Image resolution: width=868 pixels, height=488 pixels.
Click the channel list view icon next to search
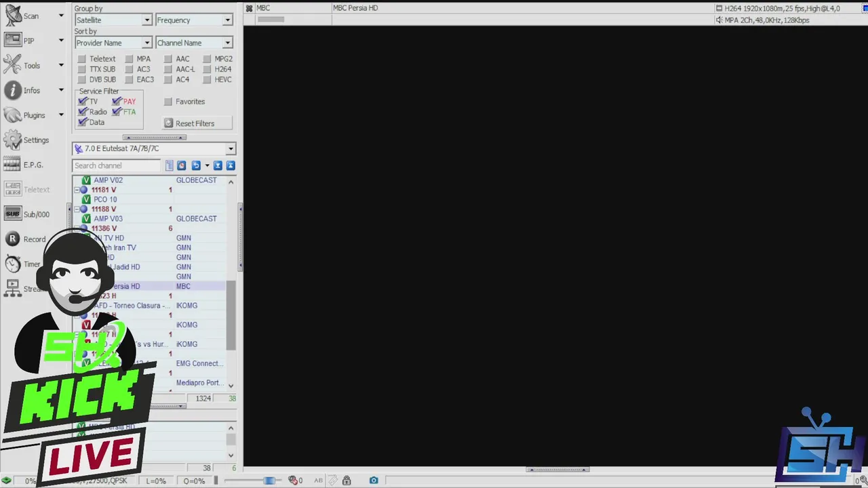coord(170,165)
